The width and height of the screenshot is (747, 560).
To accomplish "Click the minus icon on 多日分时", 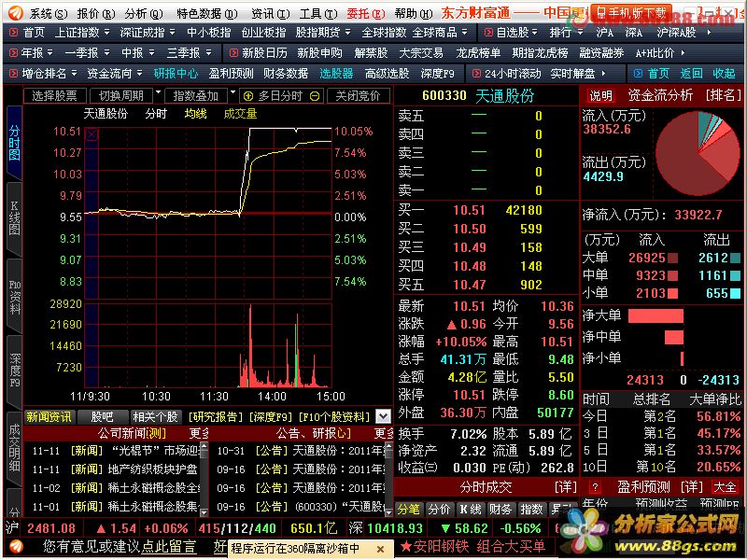I will click(315, 96).
